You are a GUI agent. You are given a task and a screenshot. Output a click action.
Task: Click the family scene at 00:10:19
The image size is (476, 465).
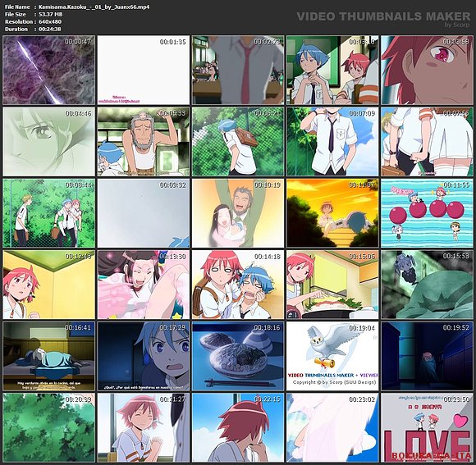point(238,213)
